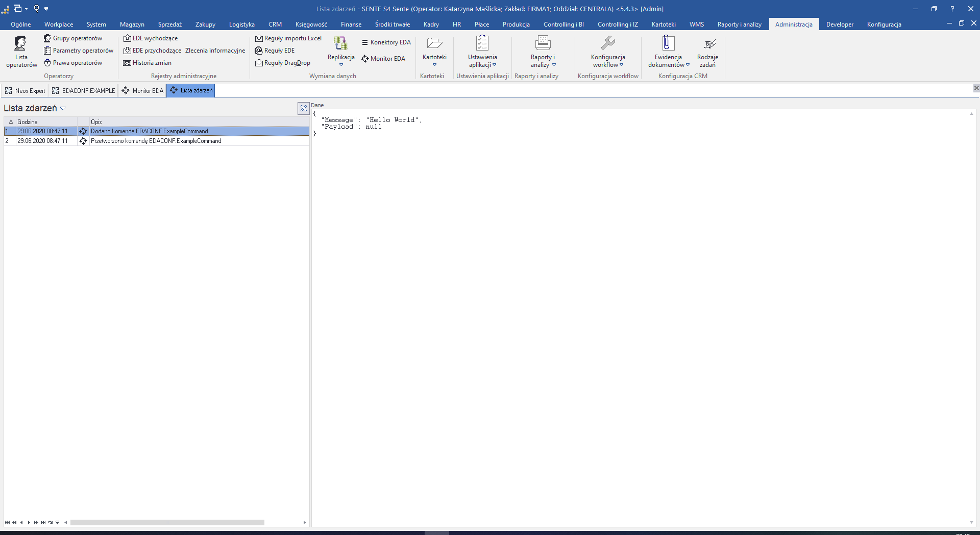The height and width of the screenshot is (535, 980).
Task: Click the search magnifier in title bar
Action: point(36,8)
